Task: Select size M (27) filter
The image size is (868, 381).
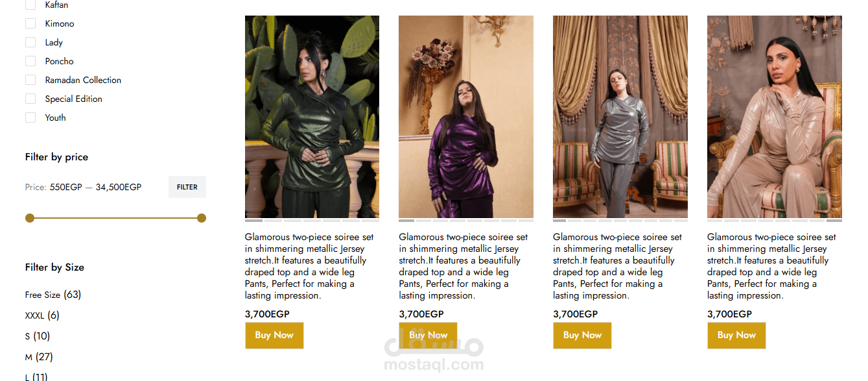Action: pyautogui.click(x=39, y=357)
